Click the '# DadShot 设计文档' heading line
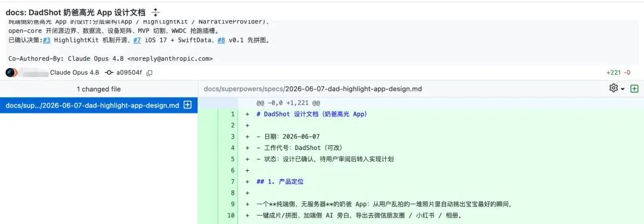This screenshot has width=644, height=224. coord(312,114)
